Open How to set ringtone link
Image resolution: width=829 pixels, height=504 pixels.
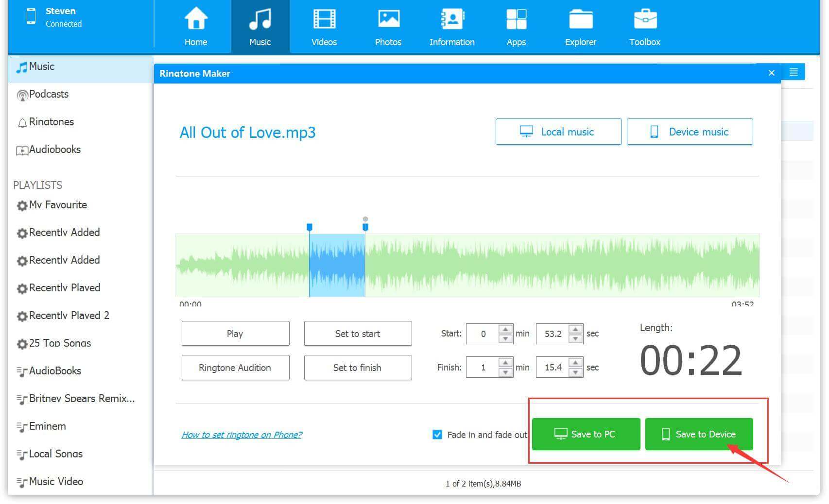pos(242,435)
